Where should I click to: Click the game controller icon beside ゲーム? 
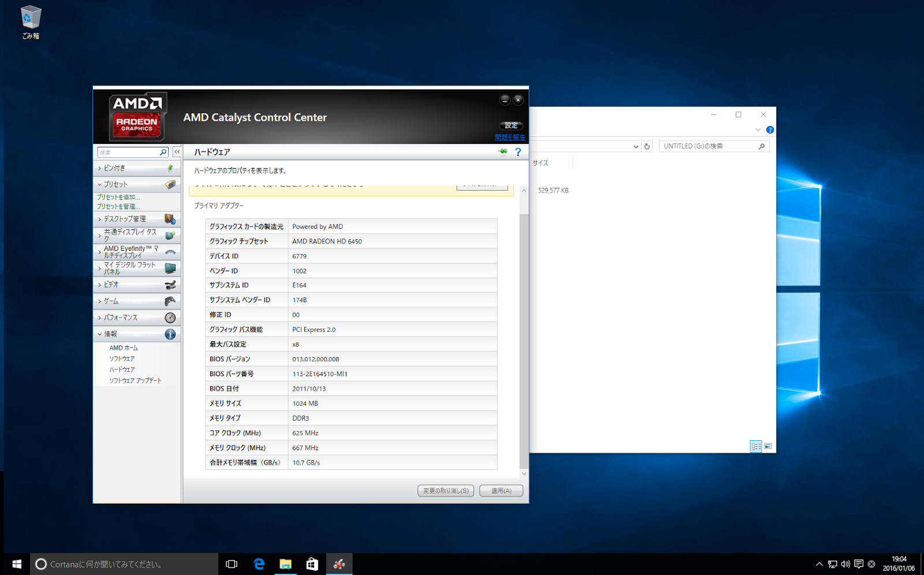point(170,301)
